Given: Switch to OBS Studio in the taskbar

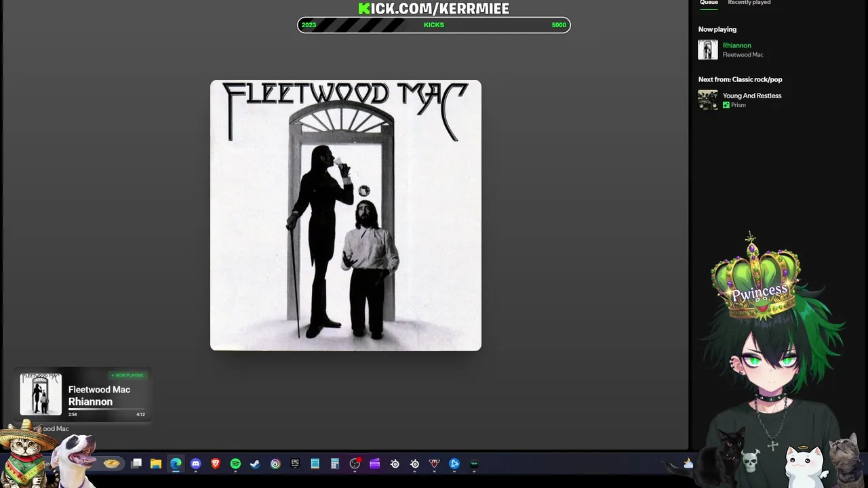Looking at the screenshot, I should tap(355, 464).
